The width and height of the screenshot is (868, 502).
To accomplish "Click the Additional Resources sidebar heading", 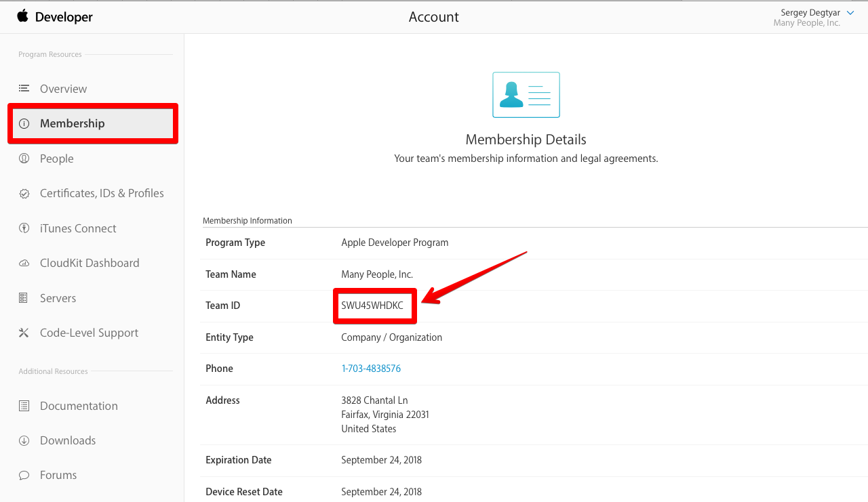I will [53, 371].
